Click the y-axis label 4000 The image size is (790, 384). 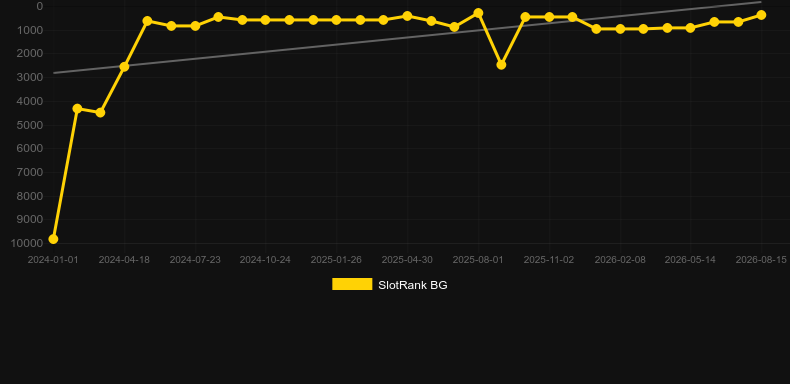[x=30, y=101]
